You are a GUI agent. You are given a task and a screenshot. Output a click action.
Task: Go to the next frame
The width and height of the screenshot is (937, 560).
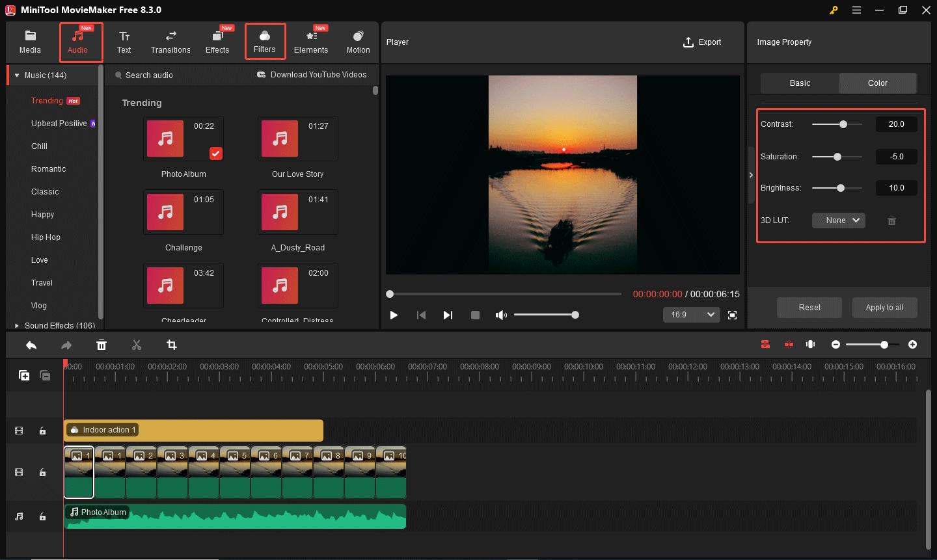pos(448,315)
